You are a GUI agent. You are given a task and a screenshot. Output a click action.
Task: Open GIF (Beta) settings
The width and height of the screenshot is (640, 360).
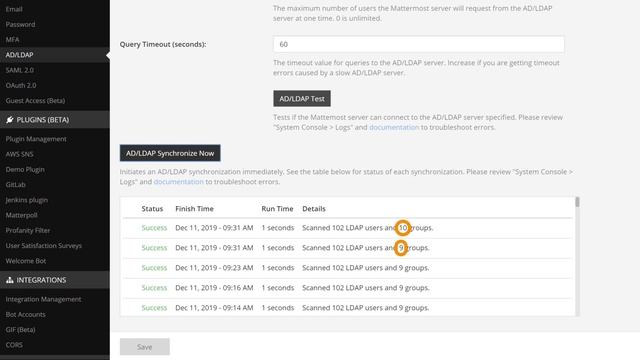click(20, 330)
